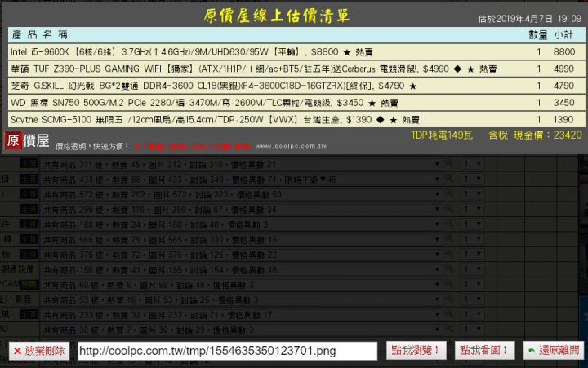Viewport: 588px width, 368px height.
Task: Click 全頁 badge beside the 233 樣 row
Action: (29, 314)
